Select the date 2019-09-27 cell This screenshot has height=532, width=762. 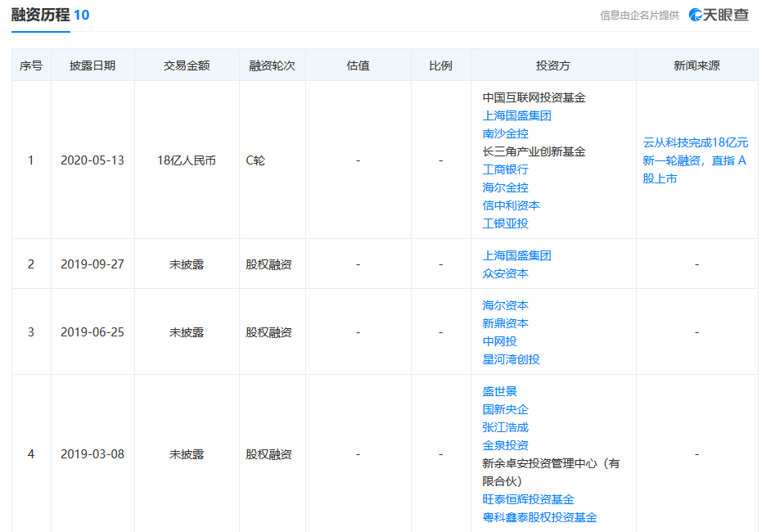click(92, 264)
